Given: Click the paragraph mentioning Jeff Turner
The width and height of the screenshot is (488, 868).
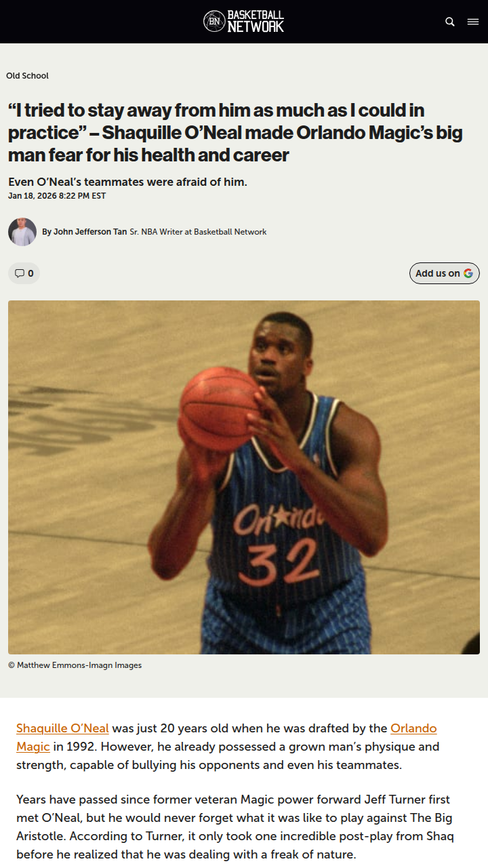Looking at the screenshot, I should [x=235, y=827].
